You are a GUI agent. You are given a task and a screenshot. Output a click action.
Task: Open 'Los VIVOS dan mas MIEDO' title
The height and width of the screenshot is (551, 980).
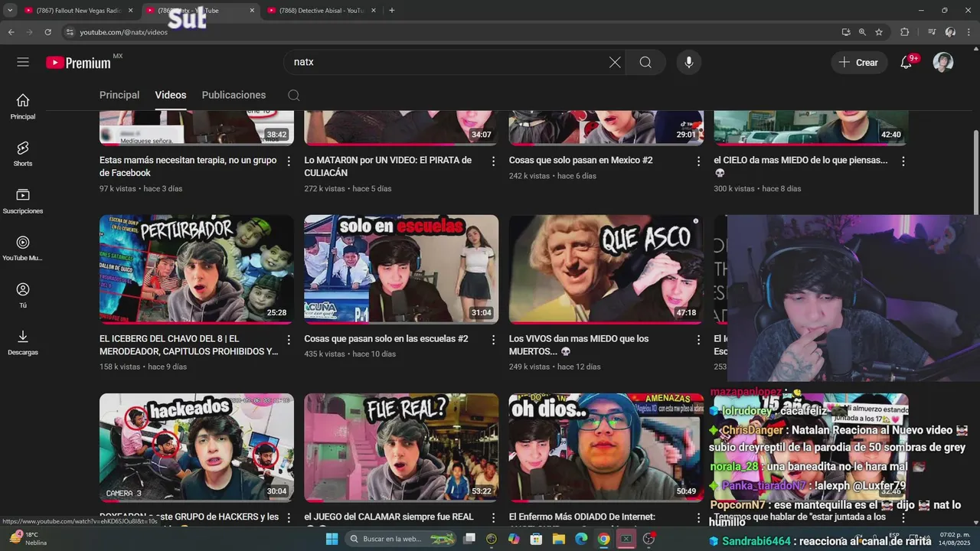tap(579, 345)
